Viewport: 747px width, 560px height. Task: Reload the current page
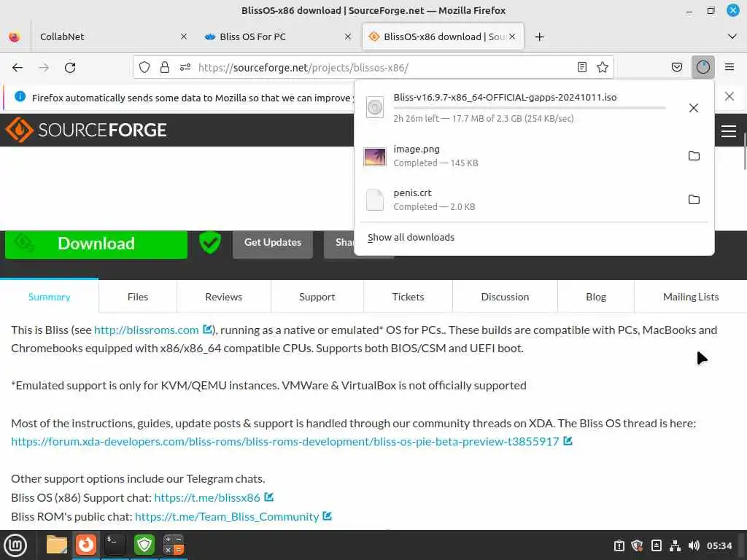70,68
